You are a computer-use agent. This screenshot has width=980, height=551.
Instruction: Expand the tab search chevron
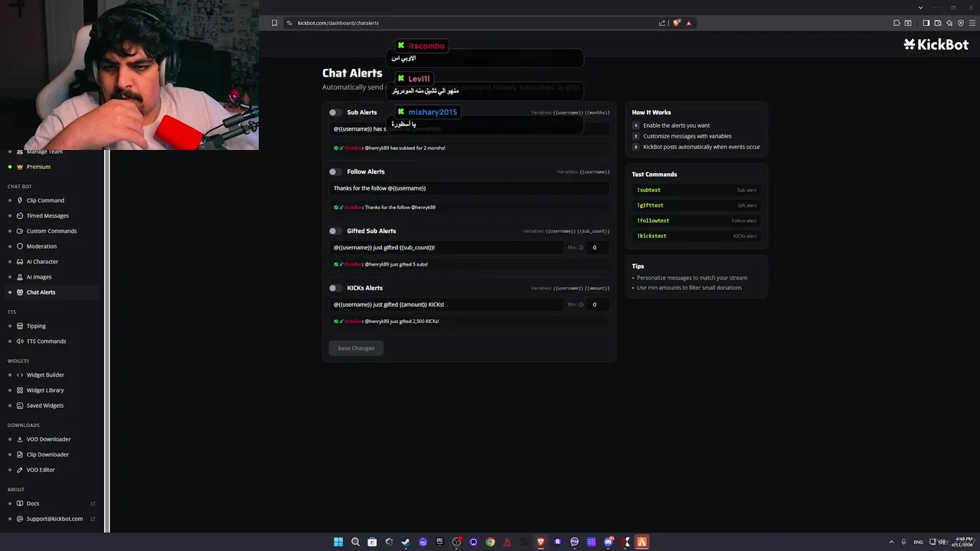(920, 8)
